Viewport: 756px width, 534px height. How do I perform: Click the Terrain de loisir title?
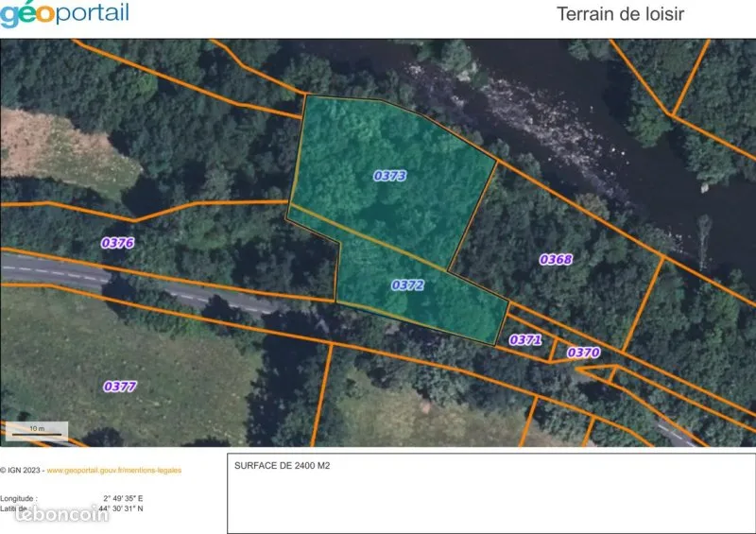tap(620, 14)
